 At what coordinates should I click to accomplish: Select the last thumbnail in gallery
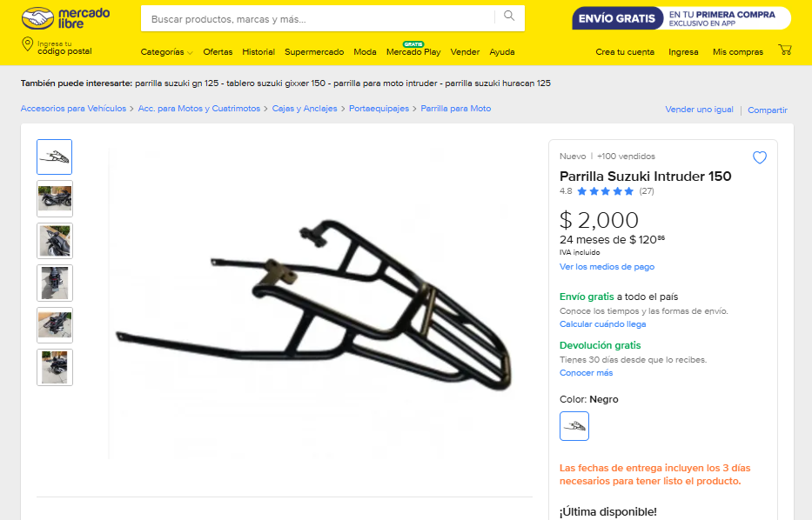[54, 367]
